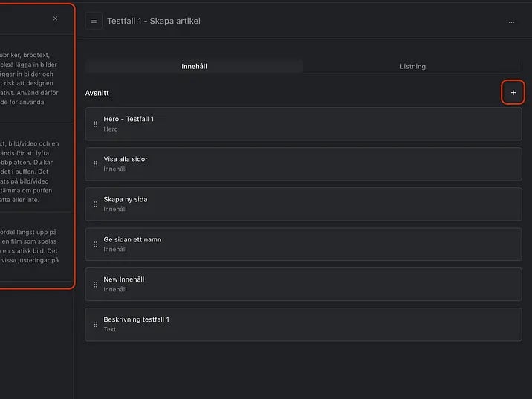This screenshot has width=532, height=399.
Task: Click drag handle for New Innehåll
Action: [95, 285]
